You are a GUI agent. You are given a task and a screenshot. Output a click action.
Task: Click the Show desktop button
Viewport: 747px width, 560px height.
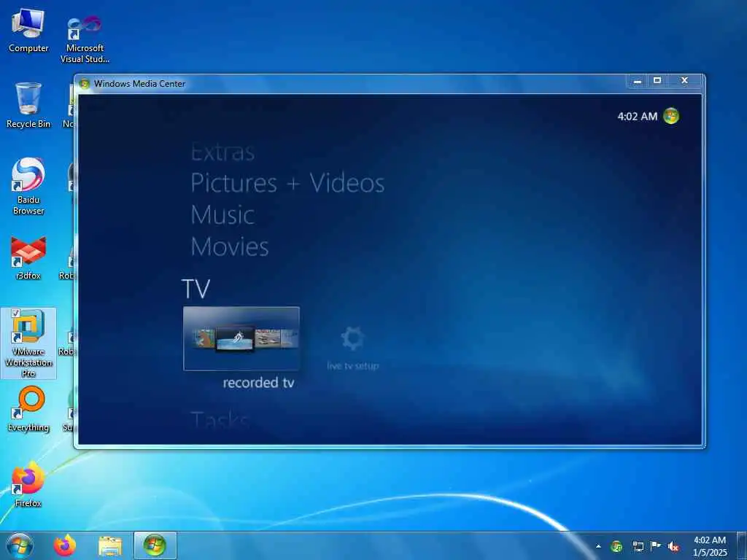(742, 545)
